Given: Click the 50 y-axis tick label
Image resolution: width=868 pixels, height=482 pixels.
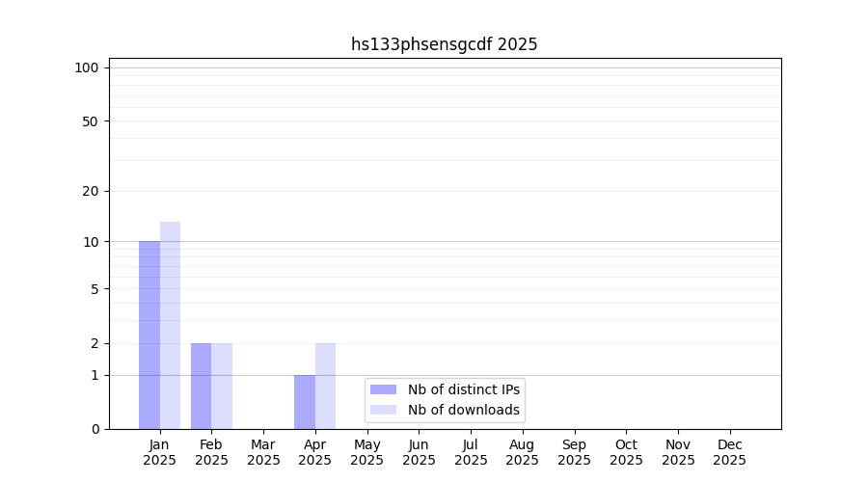Looking at the screenshot, I should pos(91,121).
